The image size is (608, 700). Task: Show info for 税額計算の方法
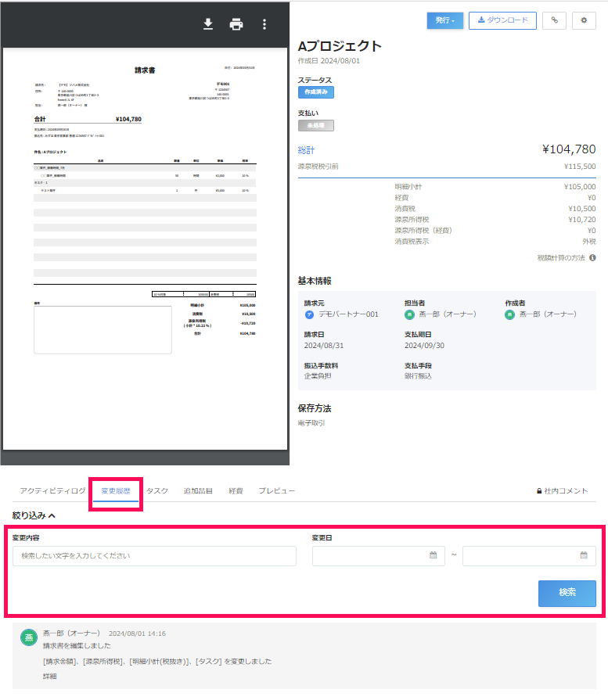592,257
